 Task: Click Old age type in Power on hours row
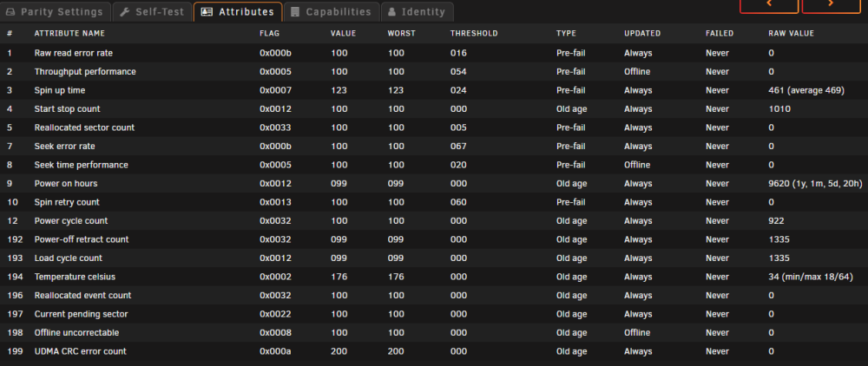tap(572, 184)
